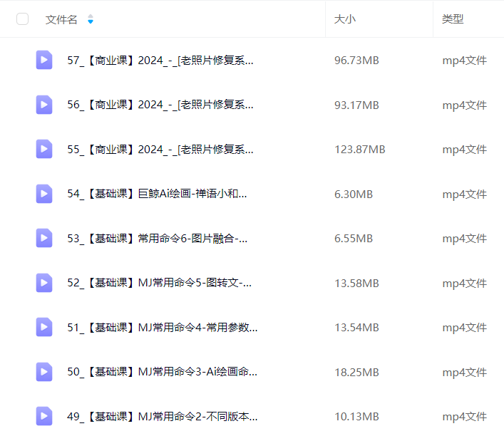The width and height of the screenshot is (504, 436).
Task: Open file 49_【基础课】MJ常用命令2-不同版本
Action: [x=163, y=417]
